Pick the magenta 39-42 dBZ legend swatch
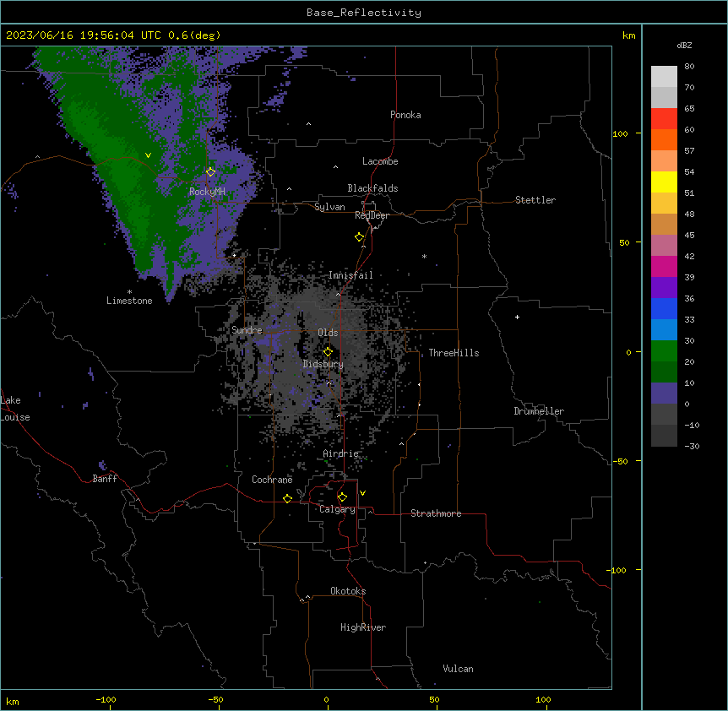The height and width of the screenshot is (711, 728). (664, 267)
